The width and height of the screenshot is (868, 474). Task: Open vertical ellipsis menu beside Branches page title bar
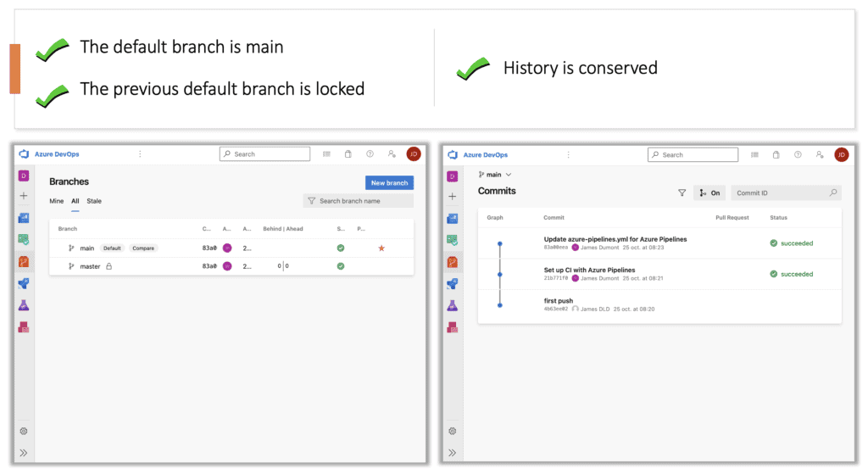pos(140,154)
